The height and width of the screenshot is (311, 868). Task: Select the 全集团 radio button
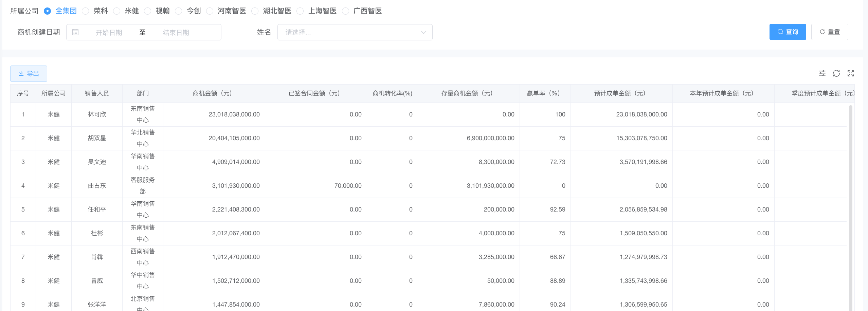(48, 11)
